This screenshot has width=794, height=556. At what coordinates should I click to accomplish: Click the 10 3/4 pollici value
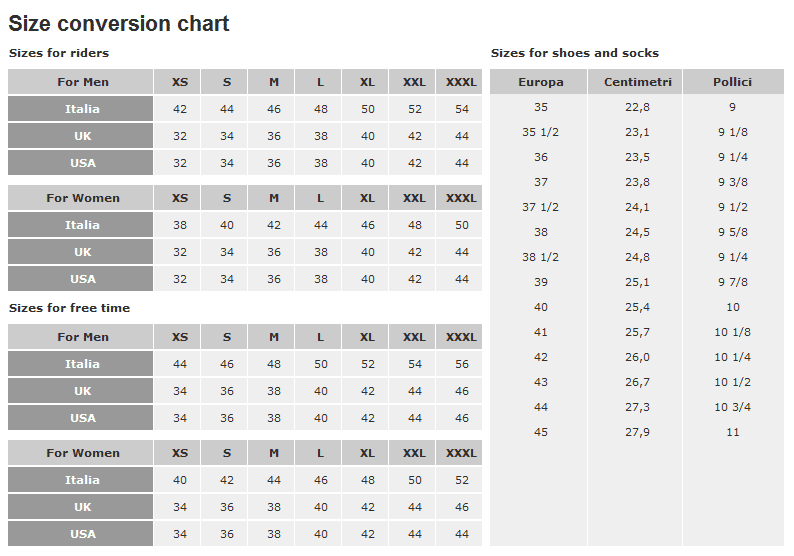coord(732,407)
